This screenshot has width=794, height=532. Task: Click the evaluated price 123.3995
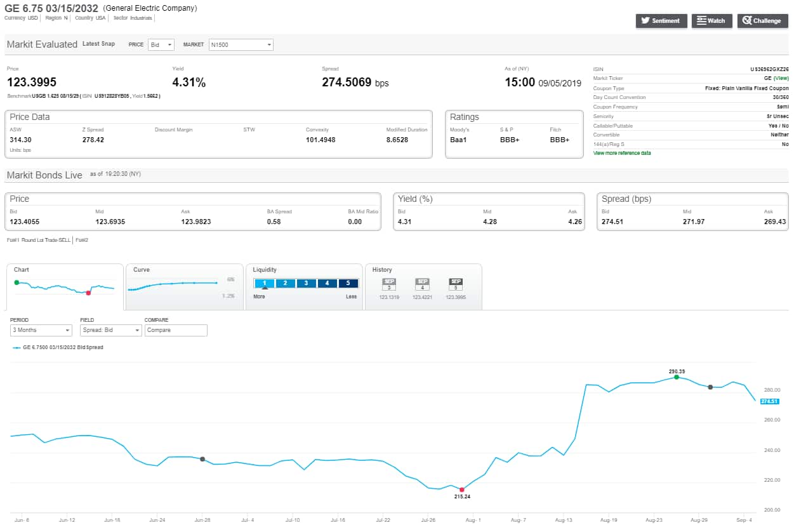[x=32, y=83]
